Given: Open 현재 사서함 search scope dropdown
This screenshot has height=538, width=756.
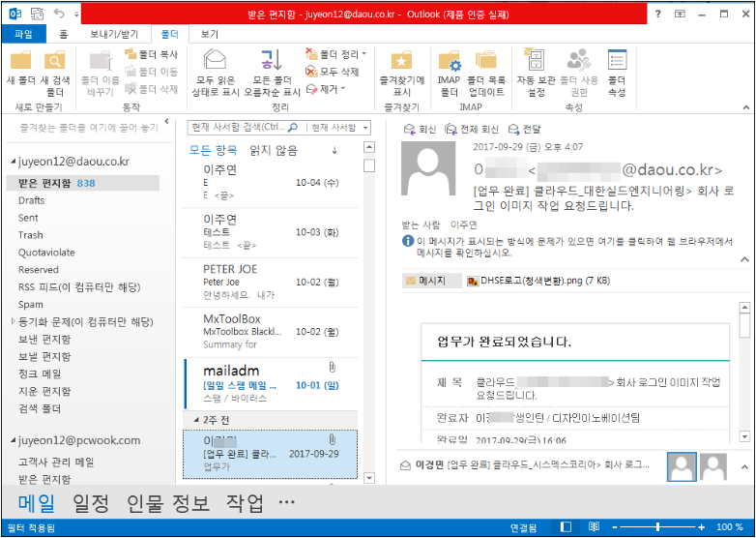Looking at the screenshot, I should point(339,128).
